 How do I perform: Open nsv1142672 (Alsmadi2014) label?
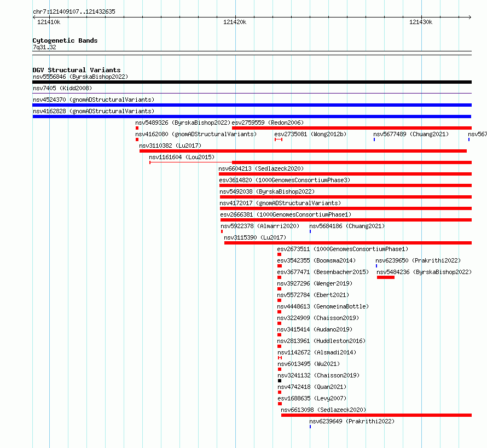click(x=317, y=352)
